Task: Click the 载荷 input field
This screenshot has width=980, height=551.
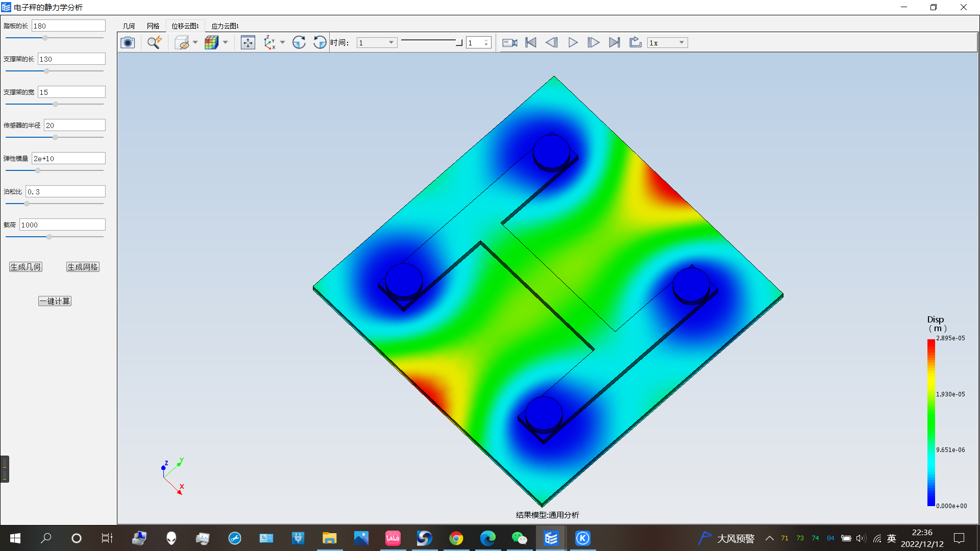Action: pyautogui.click(x=62, y=224)
